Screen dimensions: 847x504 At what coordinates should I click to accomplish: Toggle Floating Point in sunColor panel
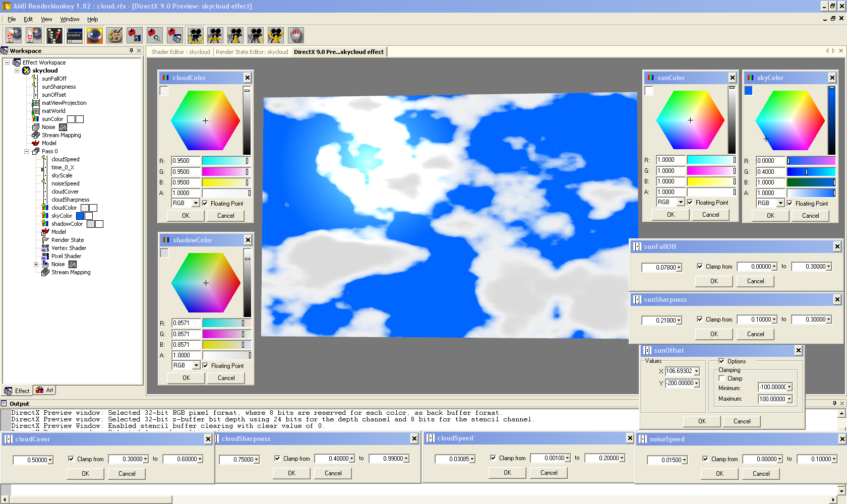click(690, 203)
